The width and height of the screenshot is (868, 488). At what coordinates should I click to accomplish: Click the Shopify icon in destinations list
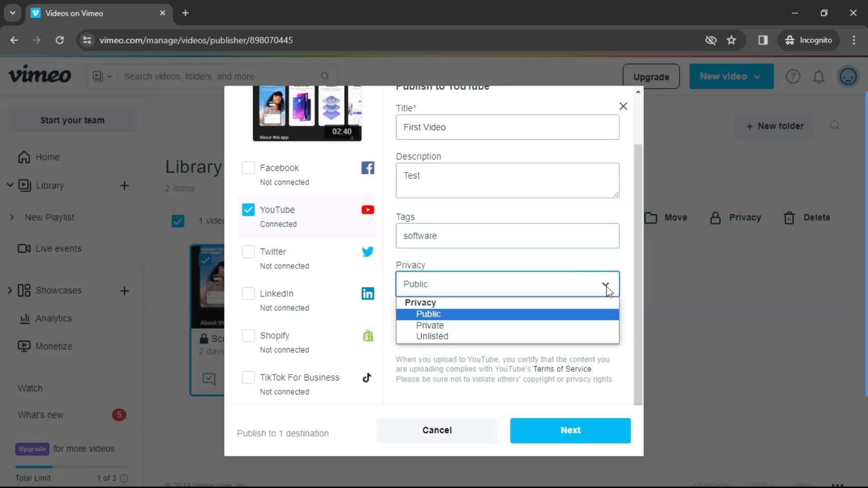(368, 335)
